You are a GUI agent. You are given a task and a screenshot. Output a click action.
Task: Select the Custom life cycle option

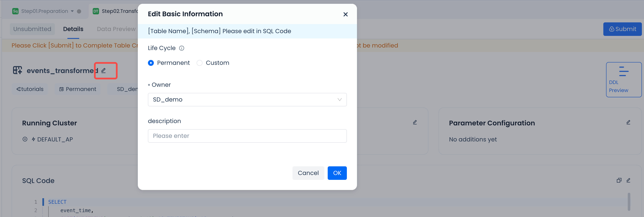[200, 63]
